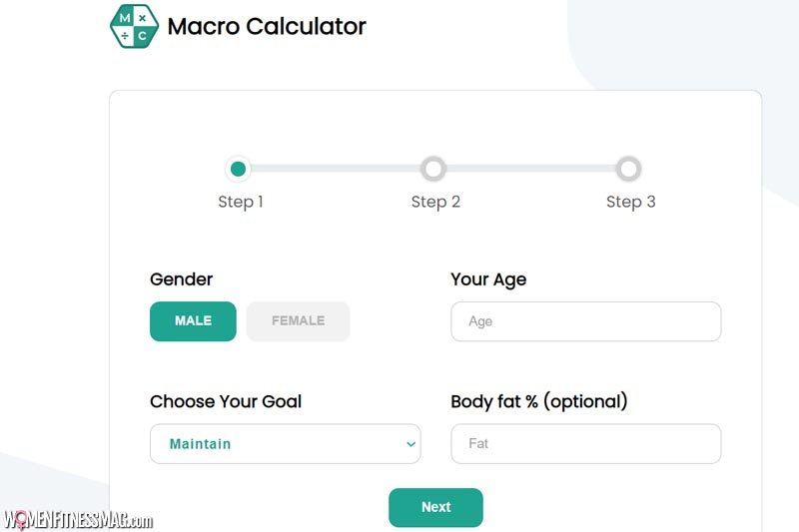The image size is (799, 532).
Task: Focus the Age input field
Action: pos(586,321)
